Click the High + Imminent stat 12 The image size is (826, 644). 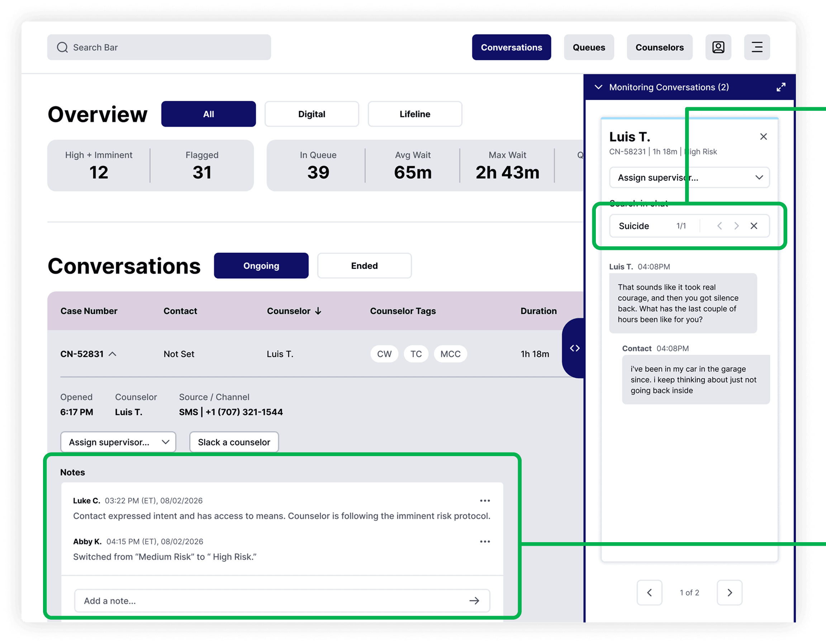pyautogui.click(x=99, y=166)
